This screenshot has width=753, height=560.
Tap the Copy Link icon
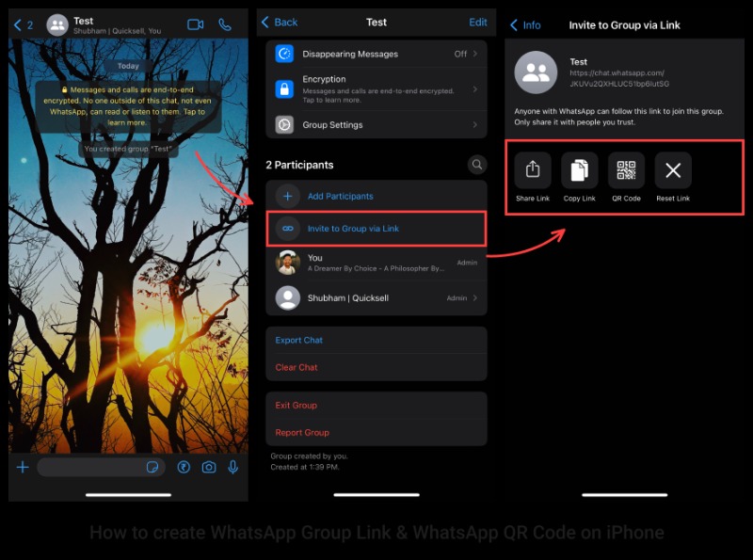pos(579,172)
